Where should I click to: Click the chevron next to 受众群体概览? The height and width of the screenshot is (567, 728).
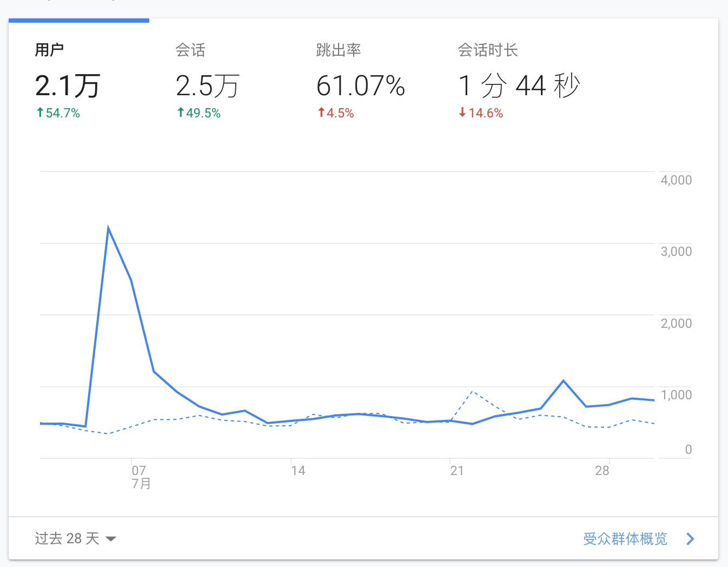tap(690, 538)
